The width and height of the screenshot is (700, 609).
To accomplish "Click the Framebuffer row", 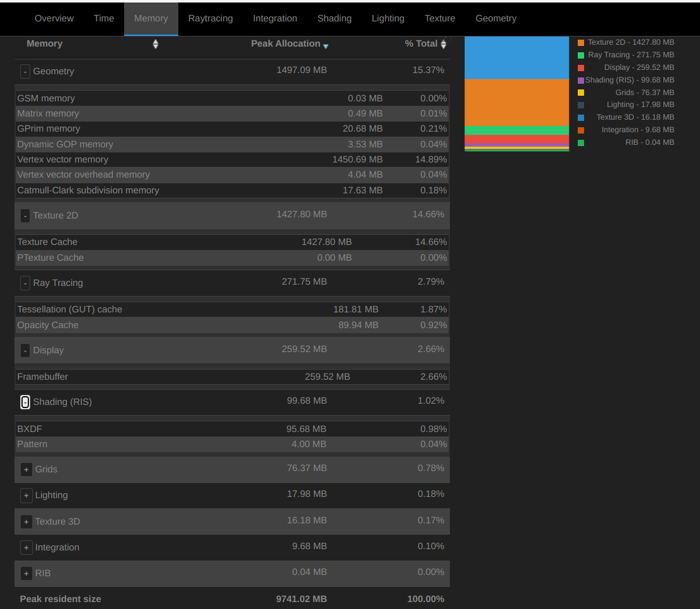I will click(232, 377).
